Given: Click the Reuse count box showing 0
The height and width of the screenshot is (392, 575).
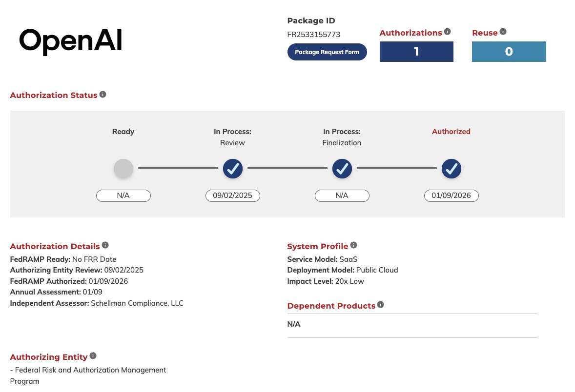Looking at the screenshot, I should (x=509, y=52).
